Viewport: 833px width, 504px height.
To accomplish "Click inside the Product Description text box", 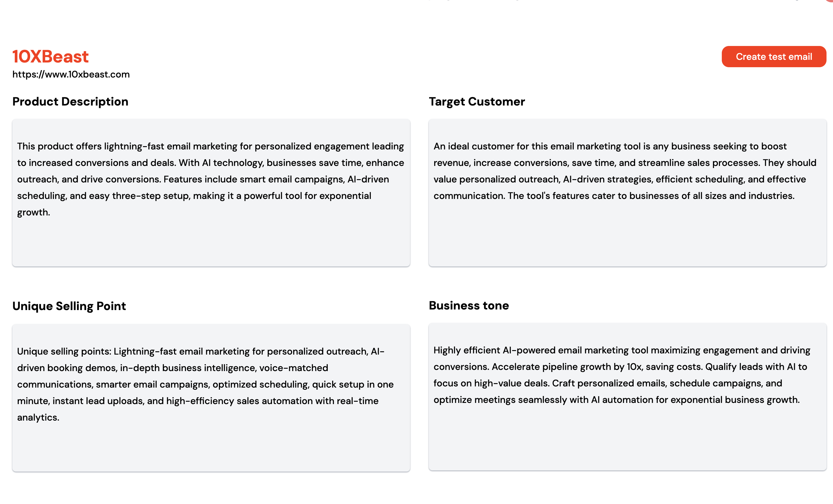I will tap(211, 236).
